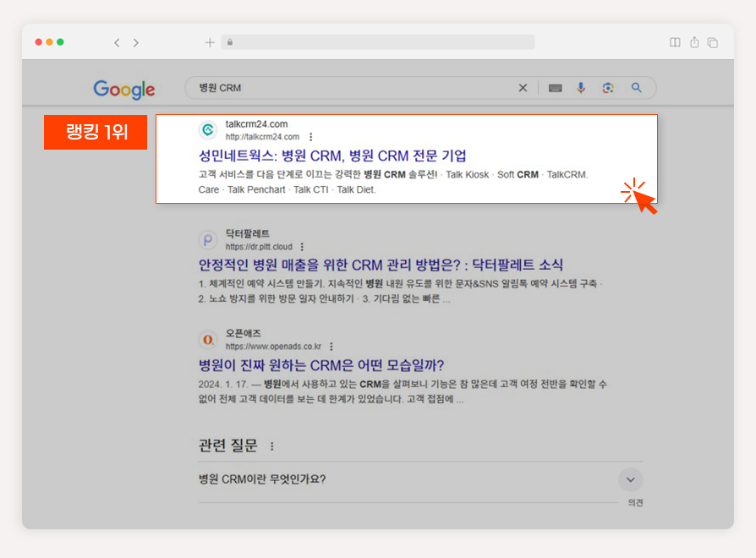
Task: Click the talkcrm24.com site name
Action: tap(256, 124)
